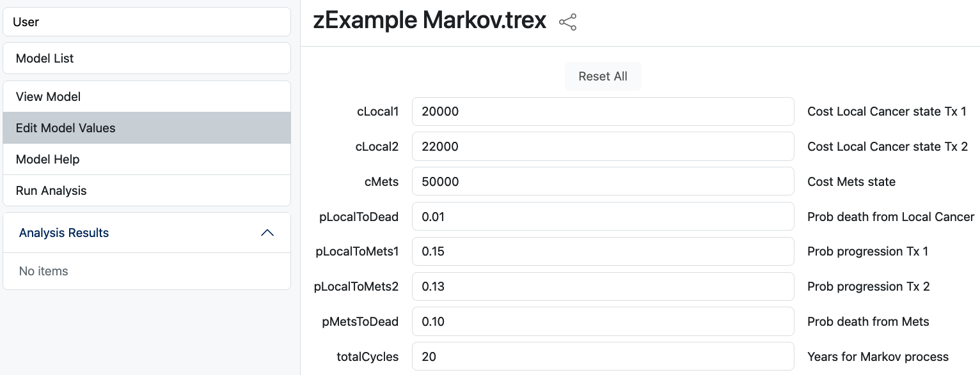This screenshot has height=375, width=980.
Task: Select the pLocalToDead input box
Action: click(x=603, y=217)
